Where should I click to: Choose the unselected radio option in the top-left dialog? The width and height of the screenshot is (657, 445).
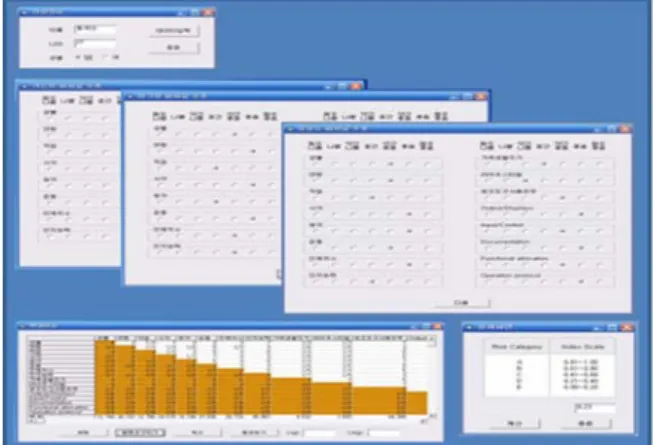point(106,57)
